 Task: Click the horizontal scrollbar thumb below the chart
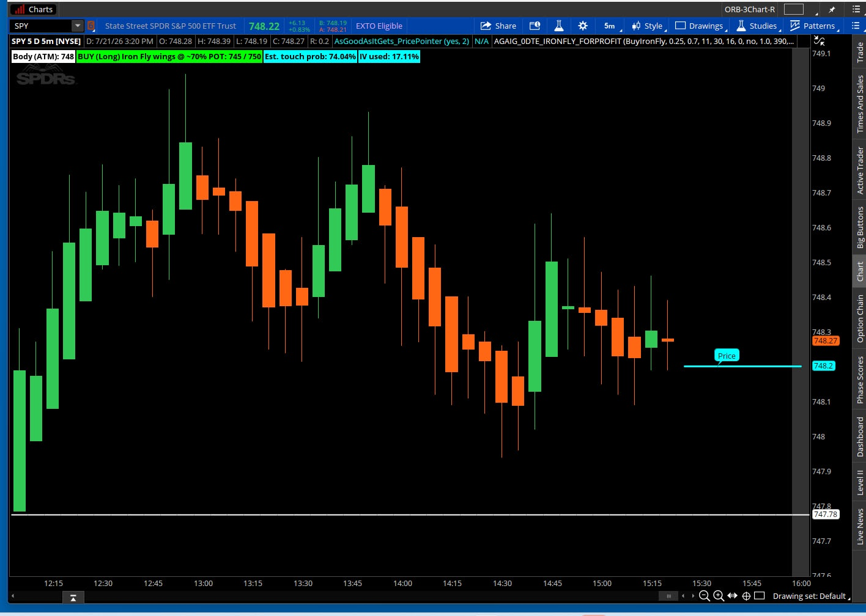[668, 596]
